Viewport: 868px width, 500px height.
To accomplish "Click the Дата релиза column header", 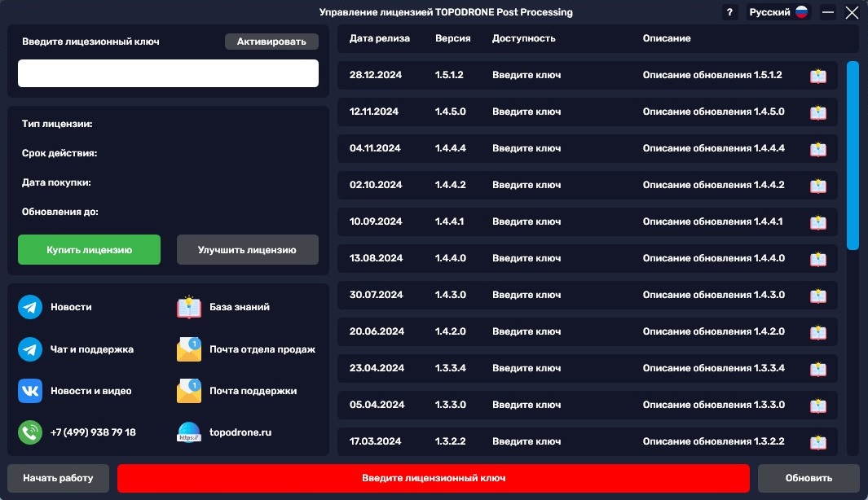I will (380, 38).
